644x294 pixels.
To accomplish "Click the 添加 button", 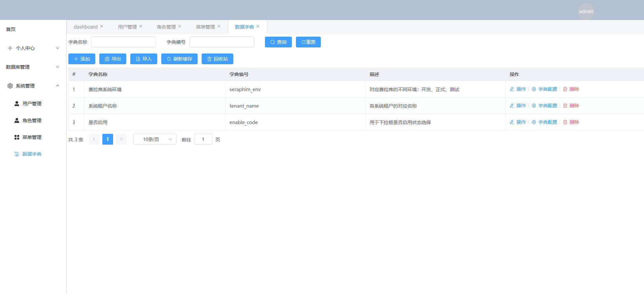I will (82, 59).
